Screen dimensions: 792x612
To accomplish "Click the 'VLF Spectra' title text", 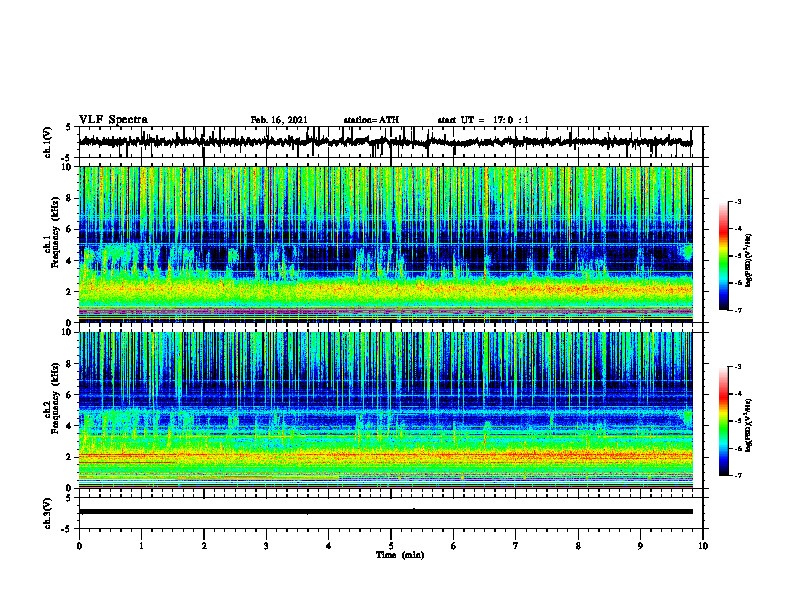I will click(113, 120).
